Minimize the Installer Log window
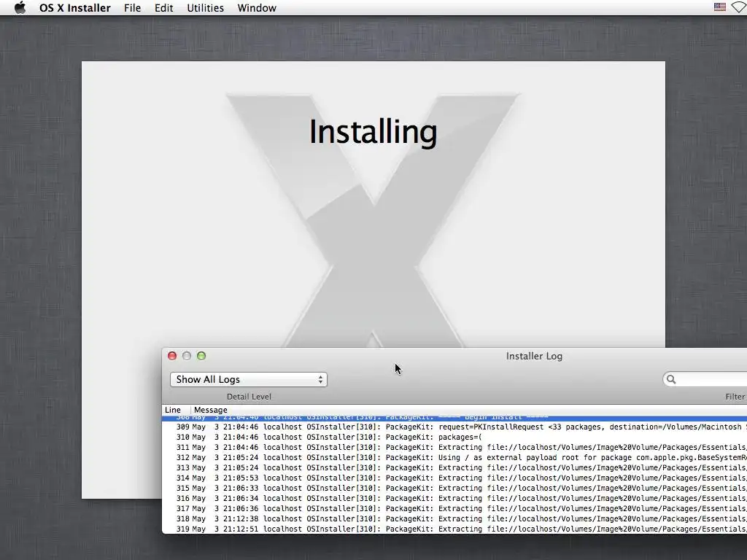 point(187,356)
